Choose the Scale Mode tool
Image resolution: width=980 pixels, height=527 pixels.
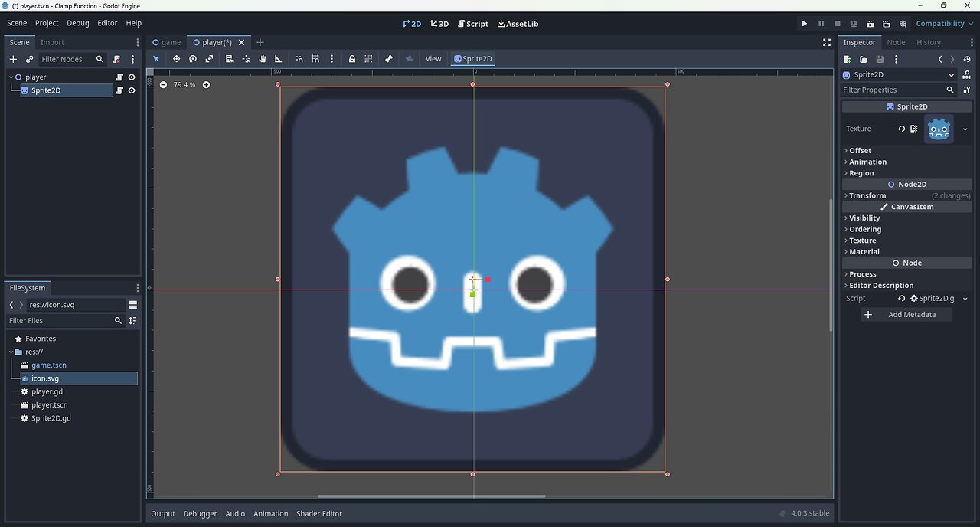coord(209,59)
